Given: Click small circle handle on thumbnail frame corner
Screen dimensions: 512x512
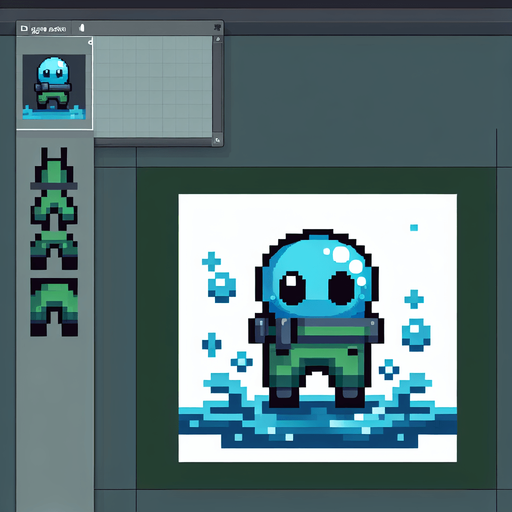Looking at the screenshot, I should click(x=90, y=42).
